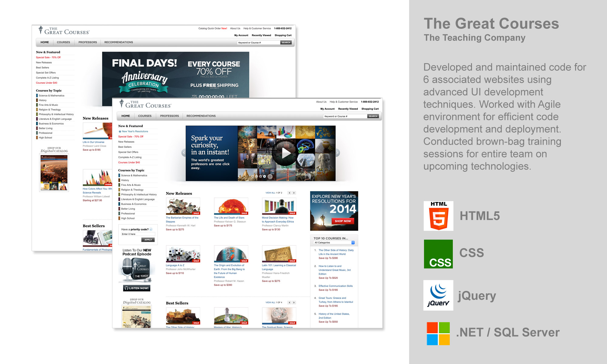Click the jQuery logo
The height and width of the screenshot is (364, 607).
coord(438,295)
